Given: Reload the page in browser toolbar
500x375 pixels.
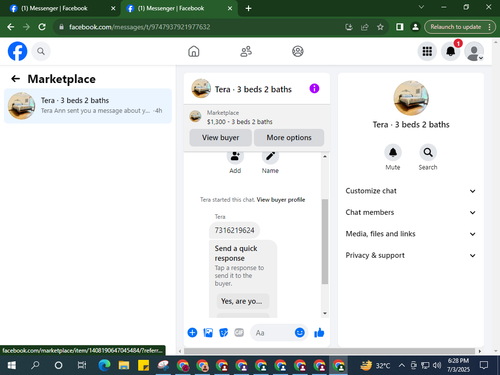Looking at the screenshot, I should [42, 27].
